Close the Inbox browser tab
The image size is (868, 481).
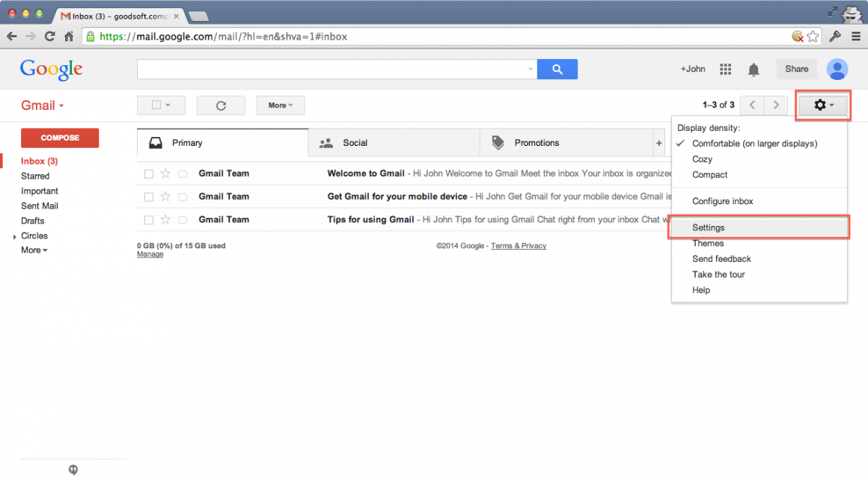(176, 16)
